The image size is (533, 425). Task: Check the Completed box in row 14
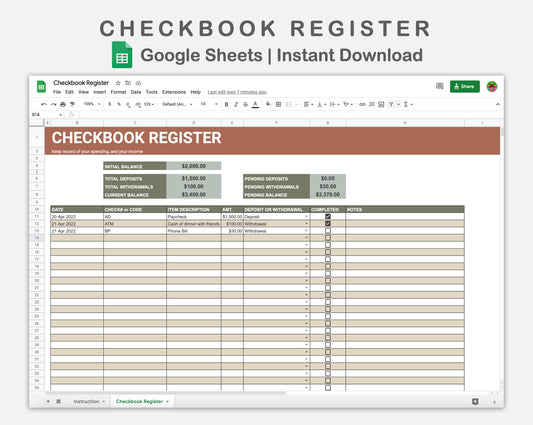coord(328,238)
